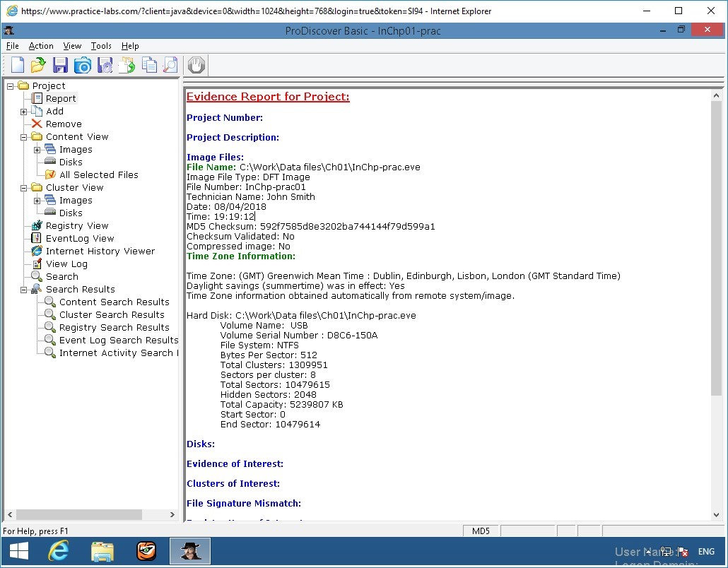Screen dimensions: 728x568
Task: Open the Windows Start button
Action: coord(19,551)
